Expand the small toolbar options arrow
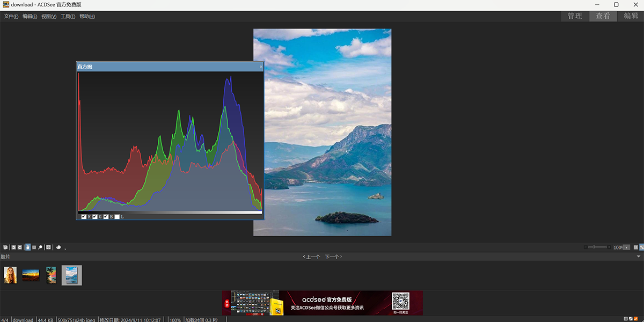Screen dimensions: 644x322 point(65,249)
